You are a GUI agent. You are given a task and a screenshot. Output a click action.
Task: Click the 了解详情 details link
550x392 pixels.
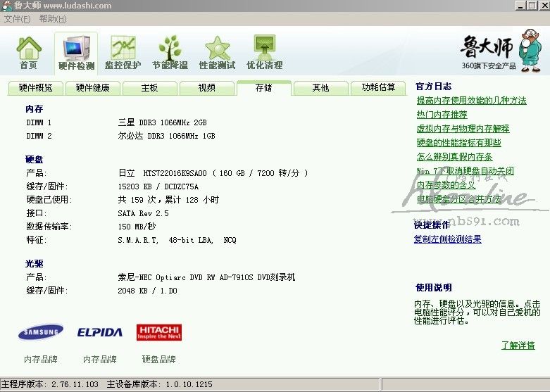[x=518, y=346]
